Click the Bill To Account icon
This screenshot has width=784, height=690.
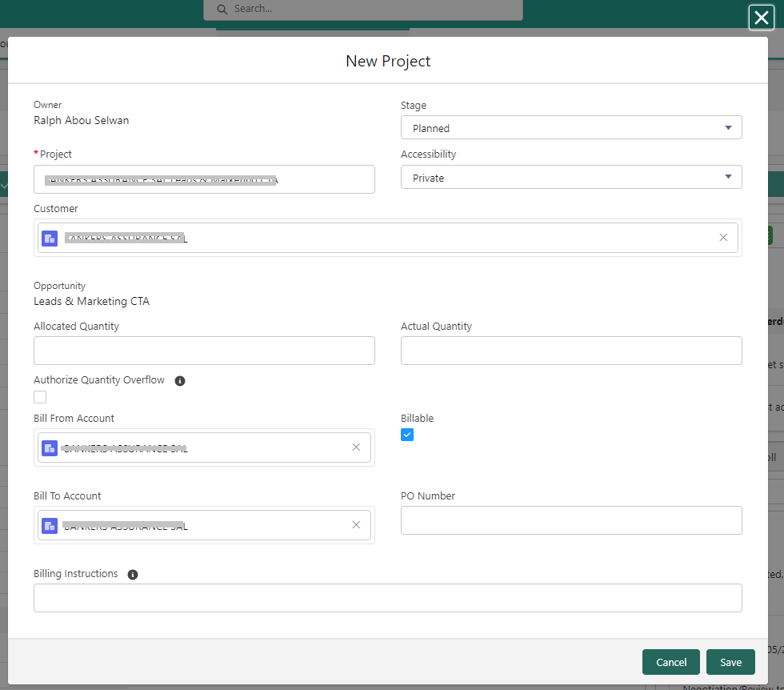tap(50, 525)
